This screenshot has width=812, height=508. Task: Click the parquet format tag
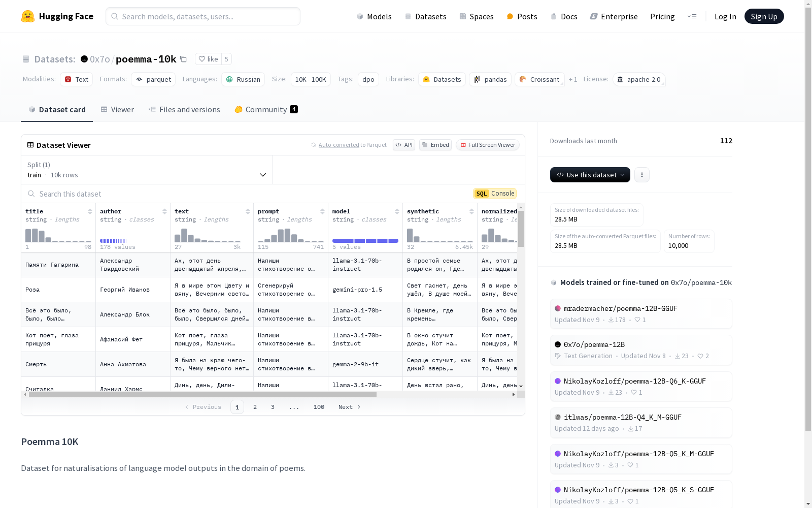(x=153, y=79)
